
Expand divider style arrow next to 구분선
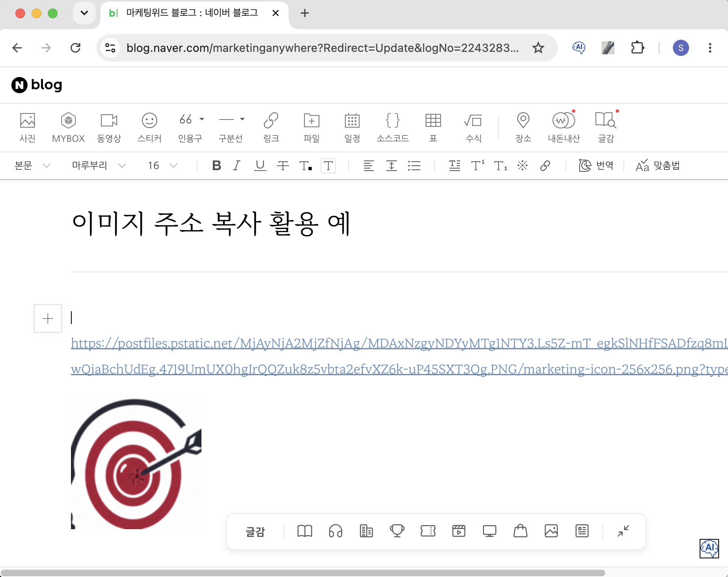[242, 119]
